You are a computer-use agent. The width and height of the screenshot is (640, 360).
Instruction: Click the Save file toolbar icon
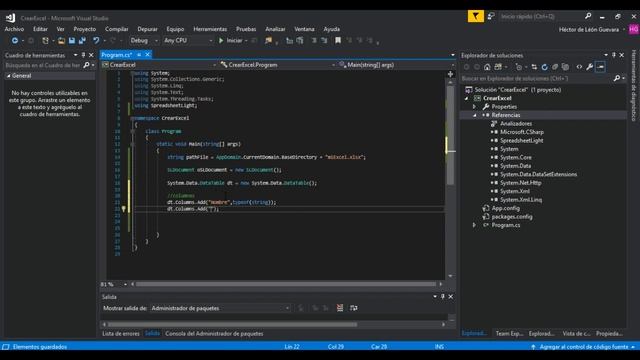pos(72,40)
